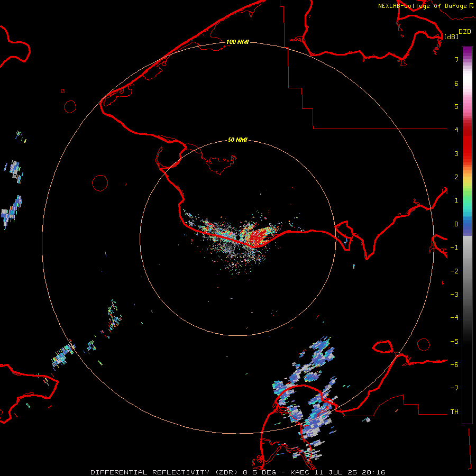Click the DZD product label above the scale

465,32
